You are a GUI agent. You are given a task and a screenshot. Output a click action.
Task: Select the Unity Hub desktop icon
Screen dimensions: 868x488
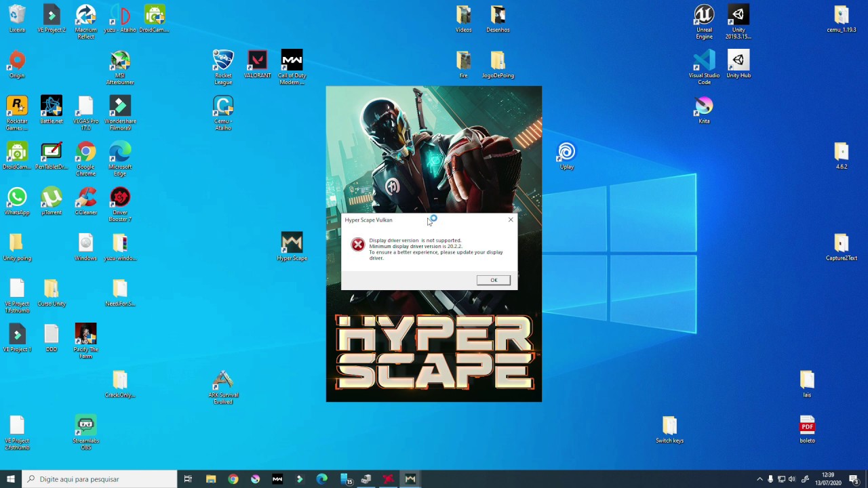click(x=738, y=64)
